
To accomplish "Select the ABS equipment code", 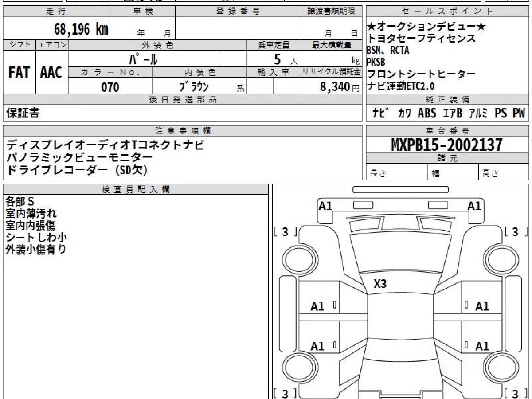I will (427, 113).
